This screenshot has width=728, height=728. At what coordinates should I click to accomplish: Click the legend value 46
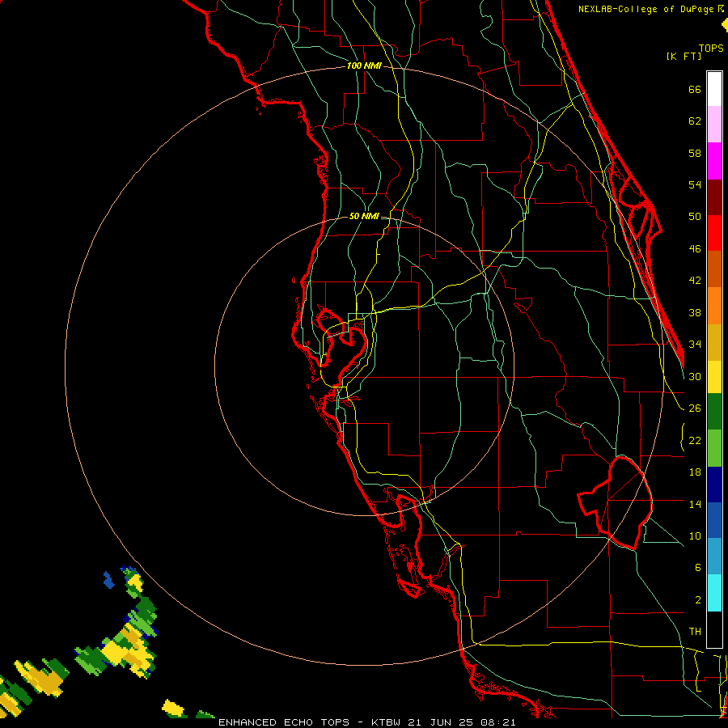pos(695,248)
